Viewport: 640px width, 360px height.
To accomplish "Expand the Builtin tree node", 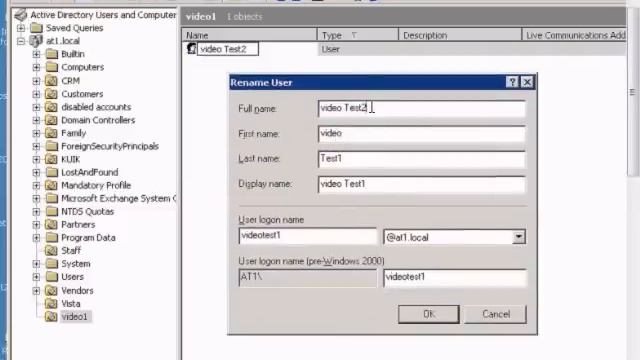I will 36,54.
